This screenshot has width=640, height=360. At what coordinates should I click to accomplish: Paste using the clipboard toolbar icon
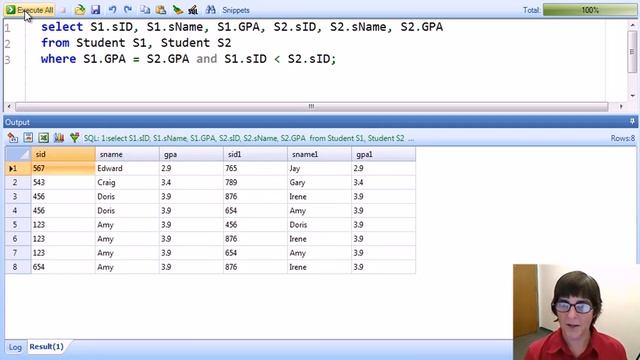[x=161, y=10]
